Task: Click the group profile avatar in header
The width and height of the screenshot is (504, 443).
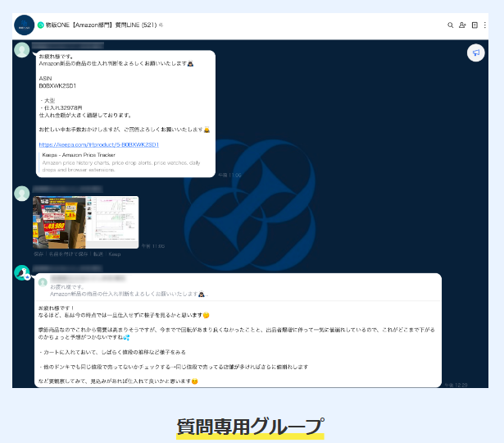Action: click(24, 25)
